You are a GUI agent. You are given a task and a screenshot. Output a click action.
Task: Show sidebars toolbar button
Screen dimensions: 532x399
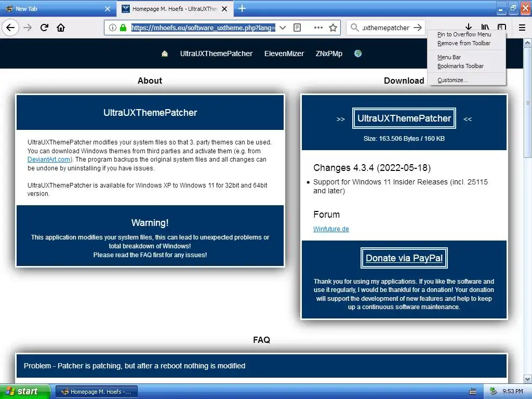tap(502, 27)
